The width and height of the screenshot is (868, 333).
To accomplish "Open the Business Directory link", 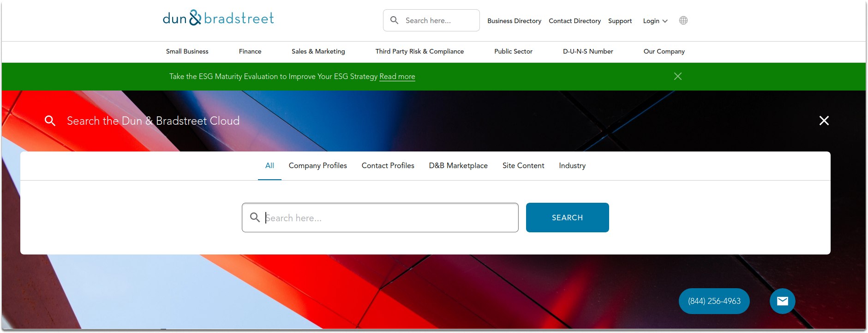I will tap(515, 21).
